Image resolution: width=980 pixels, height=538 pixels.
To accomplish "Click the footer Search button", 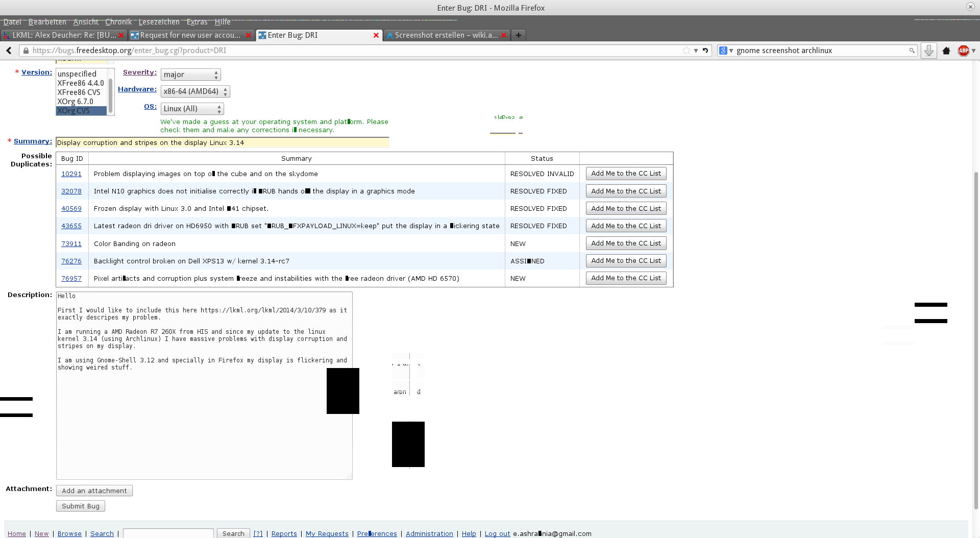I will coord(233,533).
